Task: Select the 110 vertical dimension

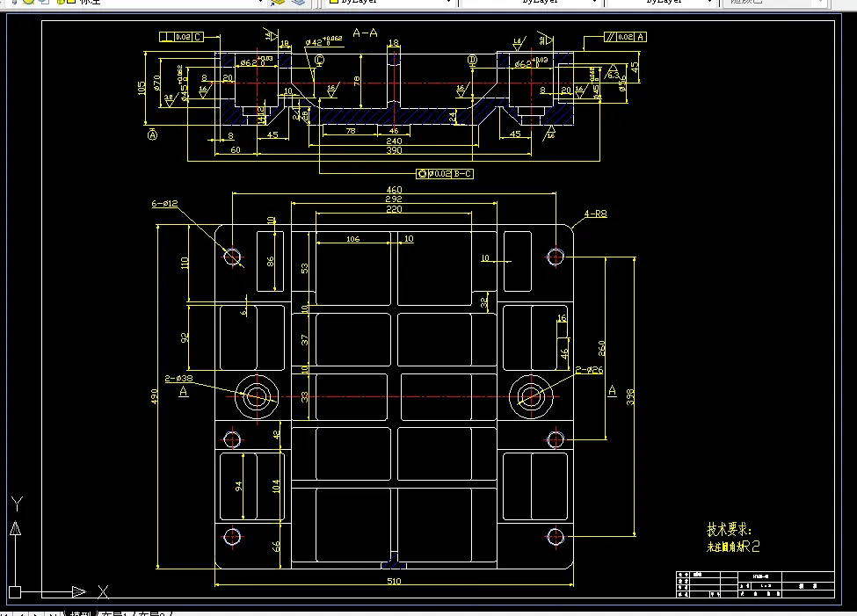Action: [185, 263]
